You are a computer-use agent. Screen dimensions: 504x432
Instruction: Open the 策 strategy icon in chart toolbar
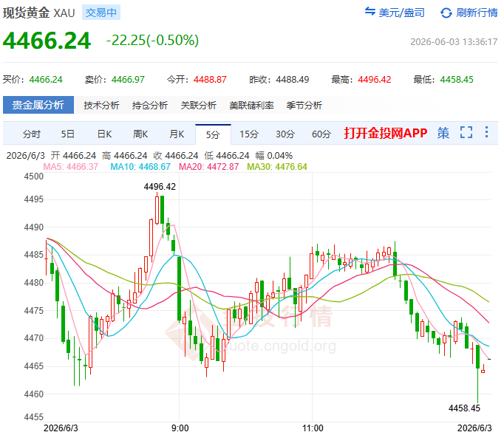click(443, 133)
